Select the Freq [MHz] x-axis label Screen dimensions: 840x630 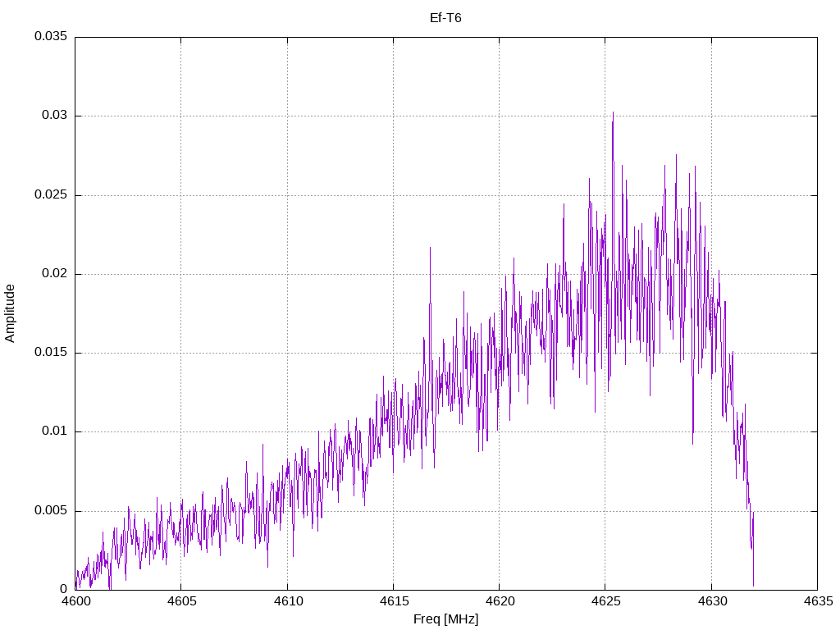point(445,619)
